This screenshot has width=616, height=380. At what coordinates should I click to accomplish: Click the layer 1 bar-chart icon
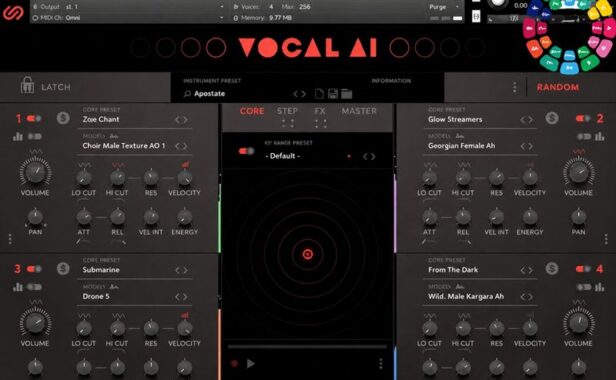pos(18,136)
